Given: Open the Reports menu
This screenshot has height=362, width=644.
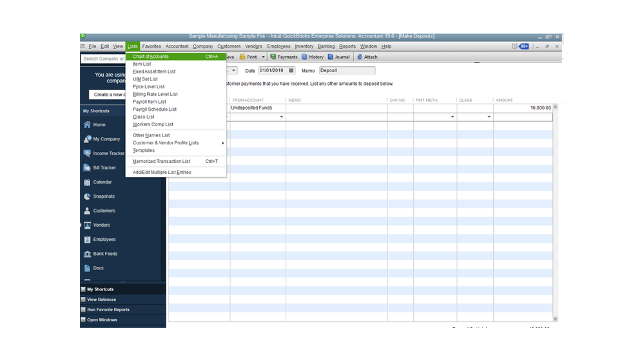Looking at the screenshot, I should click(347, 46).
